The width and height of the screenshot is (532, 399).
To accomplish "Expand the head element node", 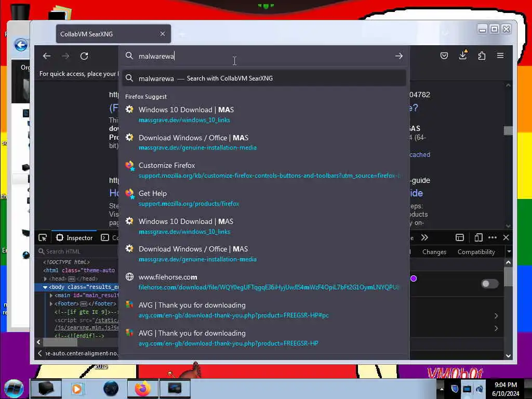I will [x=45, y=278].
